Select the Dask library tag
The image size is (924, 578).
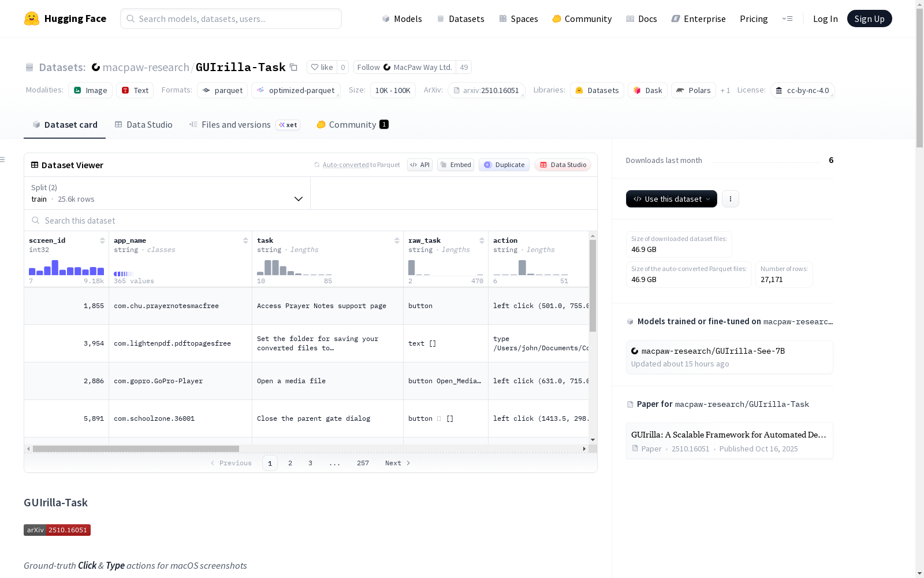(x=647, y=90)
